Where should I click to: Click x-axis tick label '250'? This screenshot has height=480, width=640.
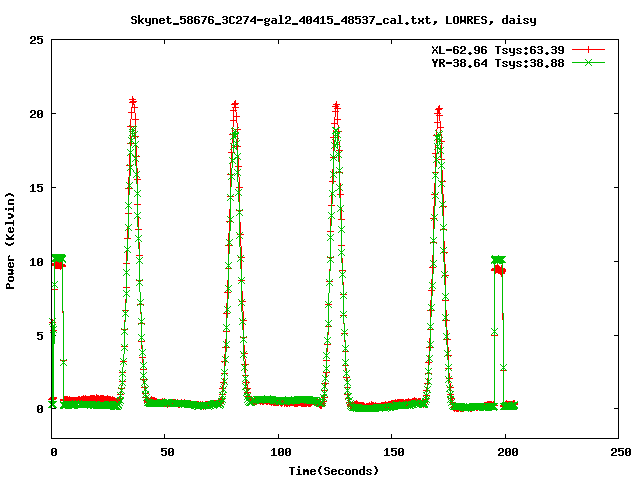(x=620, y=452)
